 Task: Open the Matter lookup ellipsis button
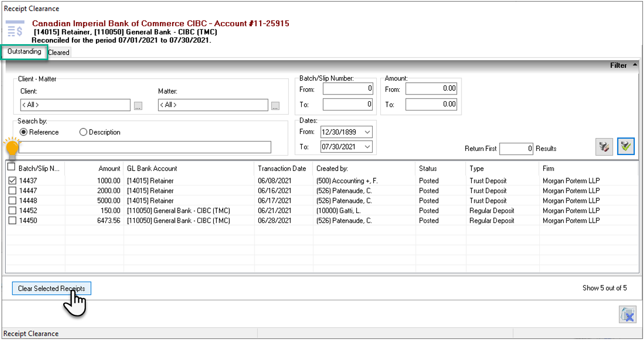point(275,106)
